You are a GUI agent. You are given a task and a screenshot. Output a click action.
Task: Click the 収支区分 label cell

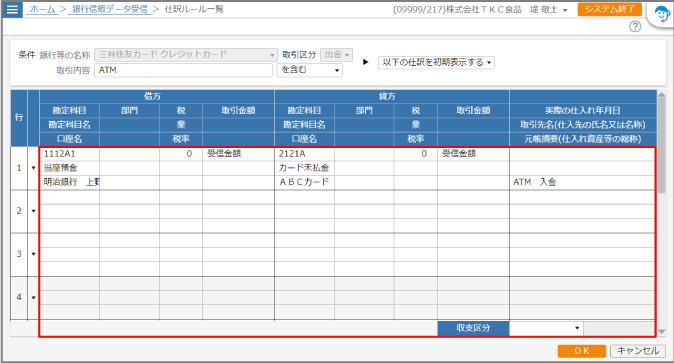pos(473,328)
